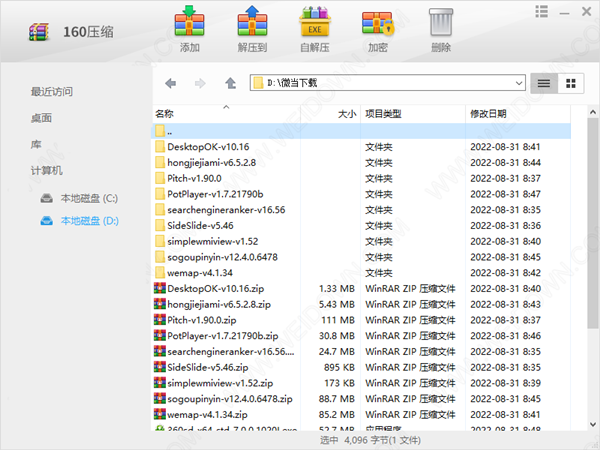Open 桌面 in the sidebar
The height and width of the screenshot is (450, 600).
tap(41, 118)
